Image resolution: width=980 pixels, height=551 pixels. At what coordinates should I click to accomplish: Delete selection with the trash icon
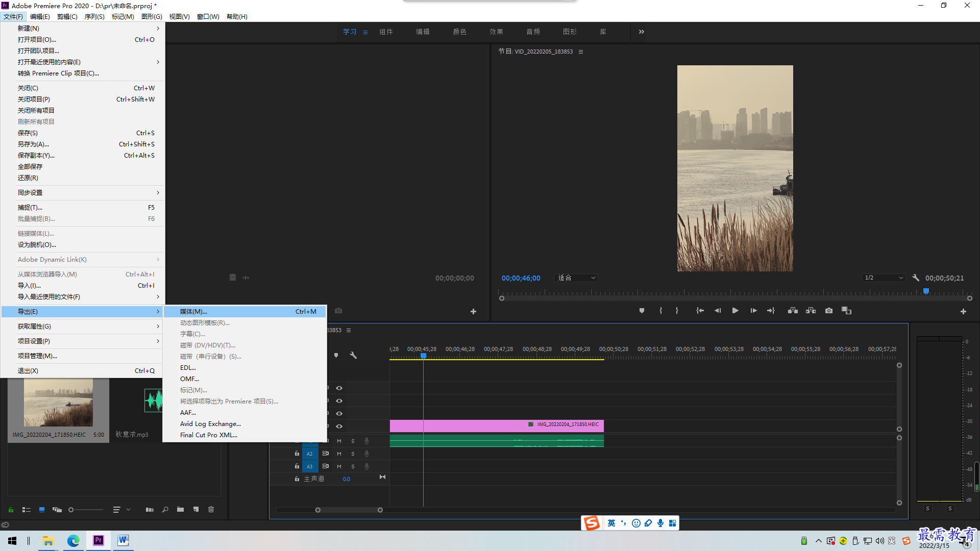tap(211, 510)
